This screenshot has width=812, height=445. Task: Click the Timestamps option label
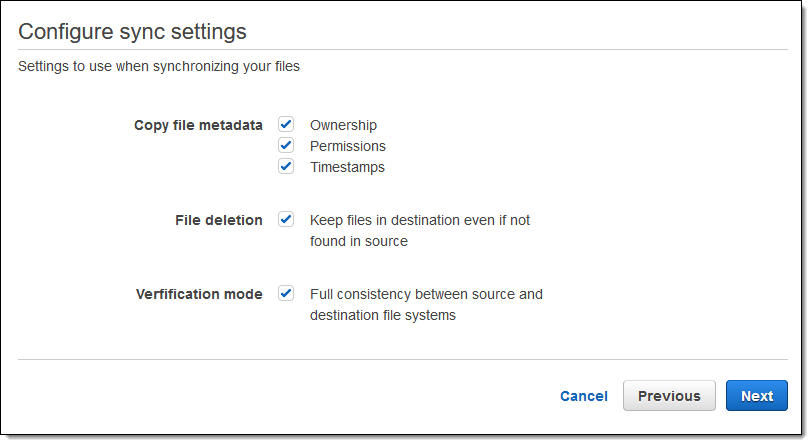pyautogui.click(x=347, y=167)
